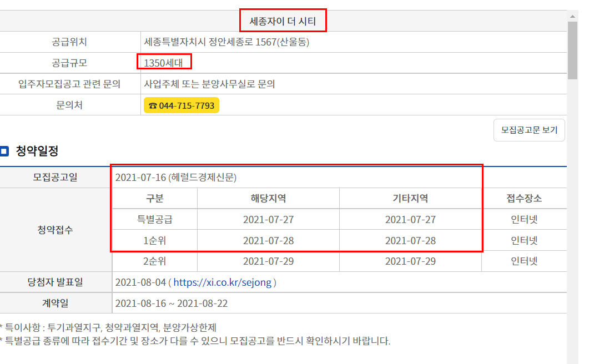The height and width of the screenshot is (364, 589).
Task: Click 인터넷 in the 2순위 row
Action: click(x=524, y=261)
